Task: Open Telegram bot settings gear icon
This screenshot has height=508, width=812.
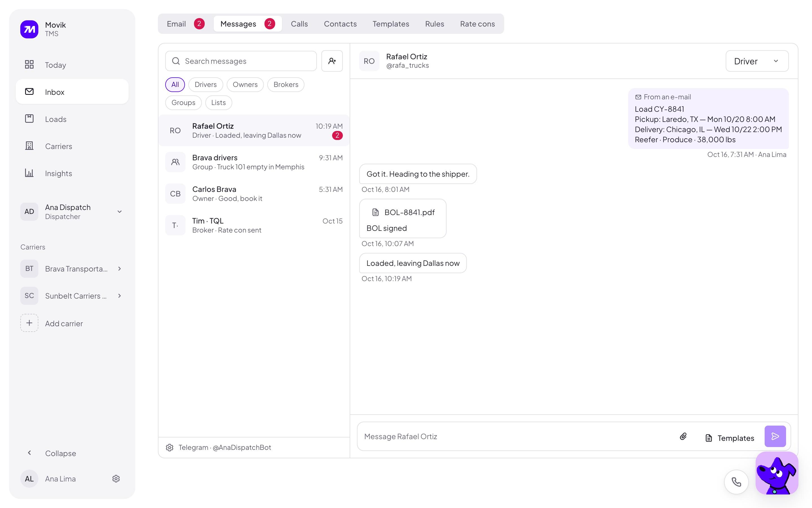Action: click(x=170, y=448)
